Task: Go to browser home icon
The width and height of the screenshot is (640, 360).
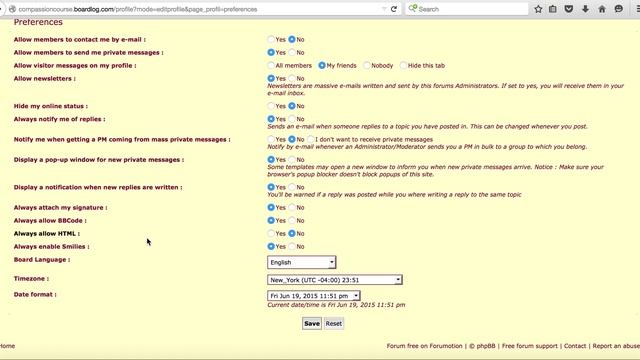Action: tap(602, 9)
